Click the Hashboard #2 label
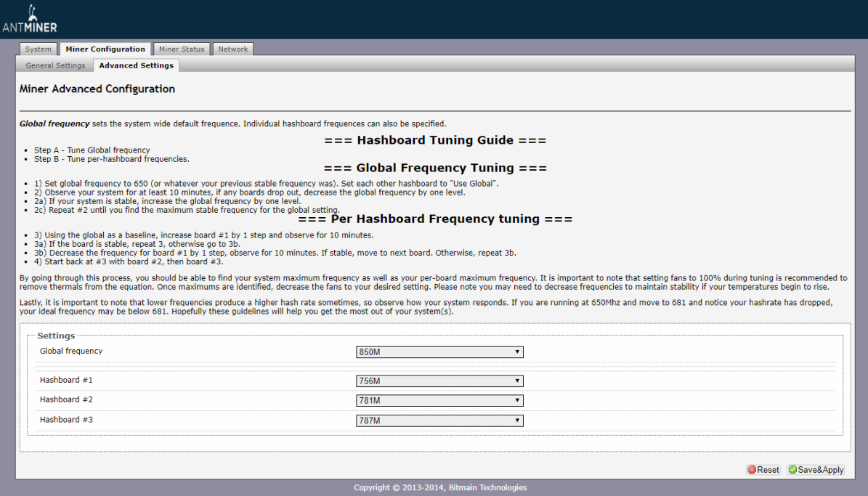This screenshot has width=868, height=496. 66,399
